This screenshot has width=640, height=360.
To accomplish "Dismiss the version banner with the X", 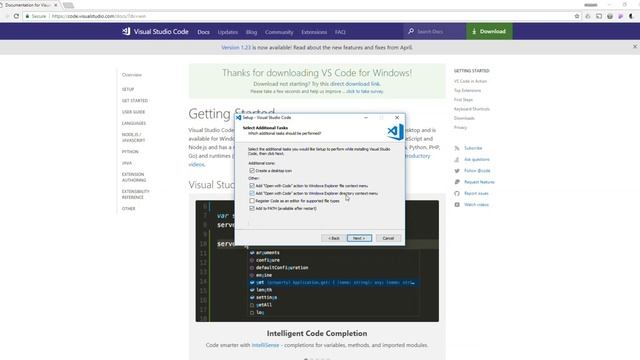I will coord(635,47).
